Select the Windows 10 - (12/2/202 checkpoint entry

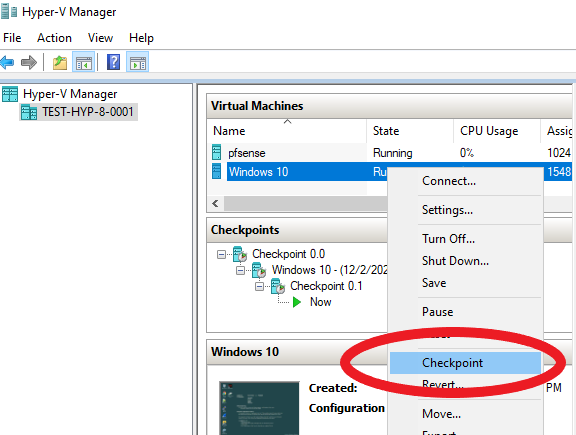click(330, 270)
